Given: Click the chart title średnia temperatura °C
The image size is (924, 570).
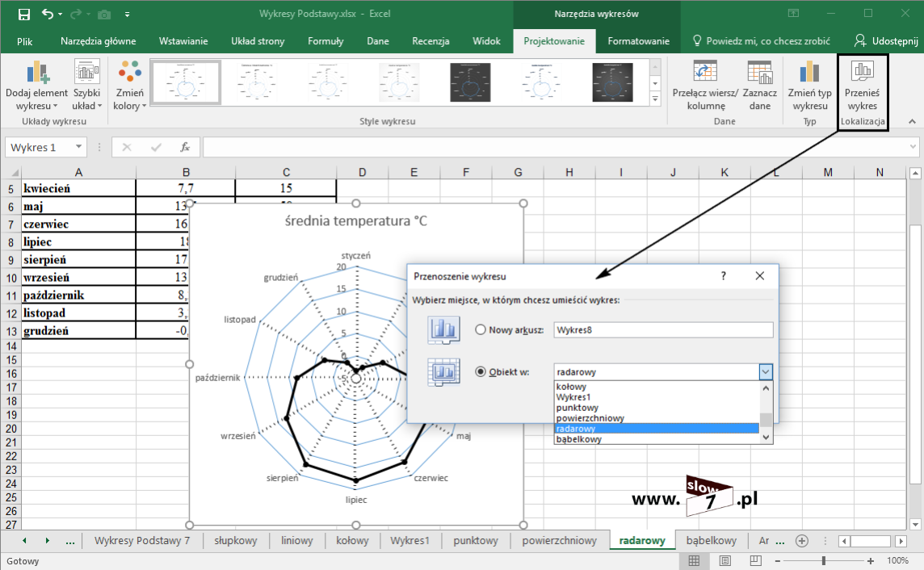Looking at the screenshot, I should 356,221.
